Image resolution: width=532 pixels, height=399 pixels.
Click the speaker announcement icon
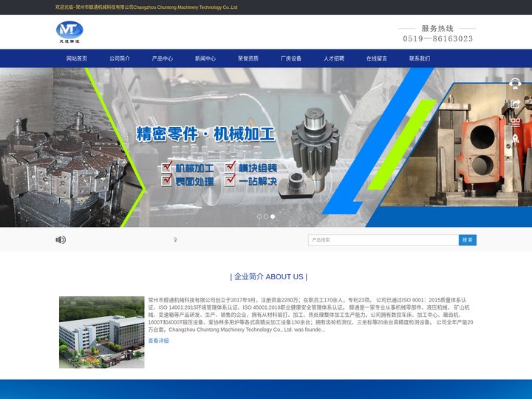point(61,240)
